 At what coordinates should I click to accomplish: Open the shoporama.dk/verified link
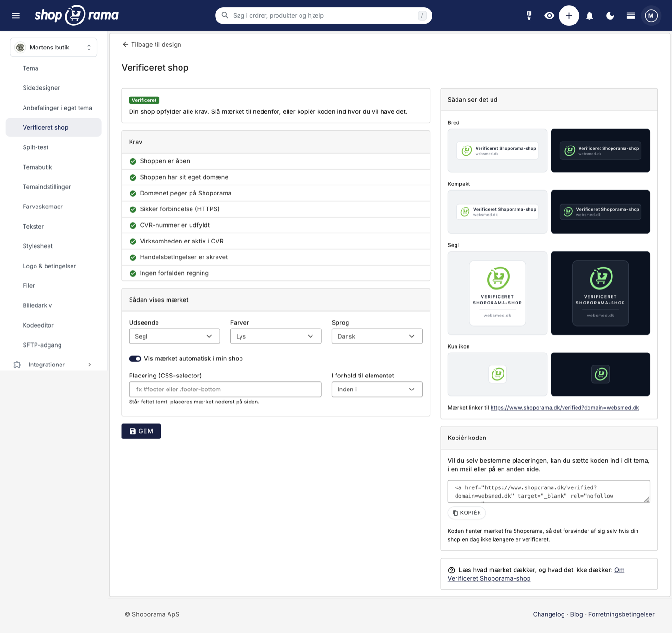click(564, 408)
